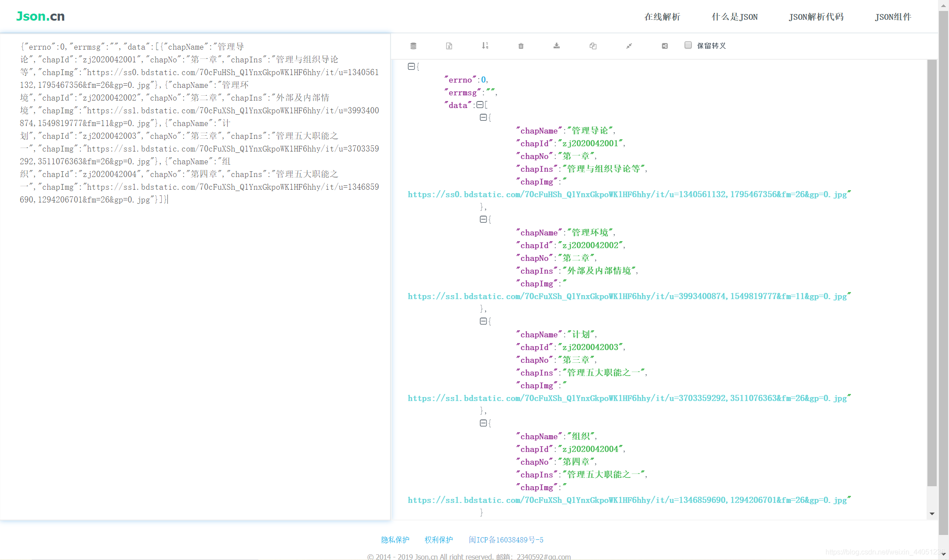Click the database icon in the JSON toolbar
This screenshot has height=560, width=949.
pyautogui.click(x=413, y=46)
